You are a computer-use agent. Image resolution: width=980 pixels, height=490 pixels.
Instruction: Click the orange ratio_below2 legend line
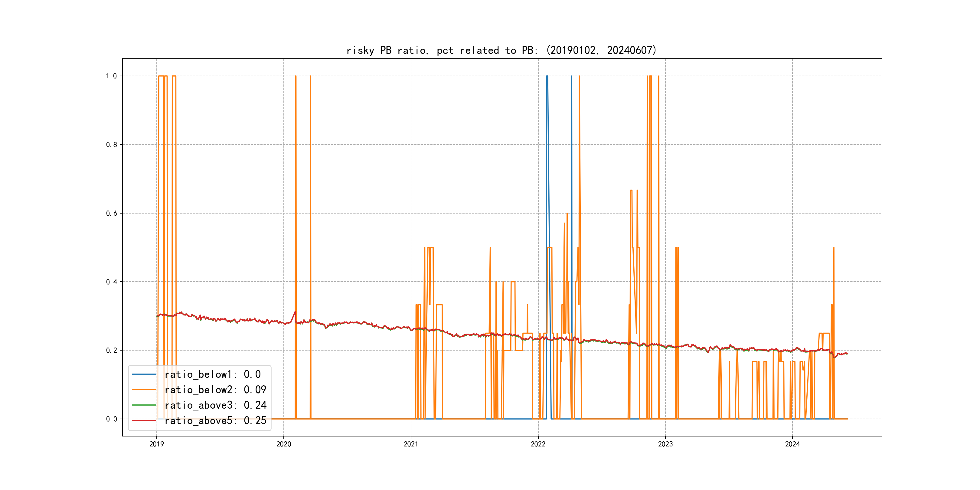pos(144,390)
